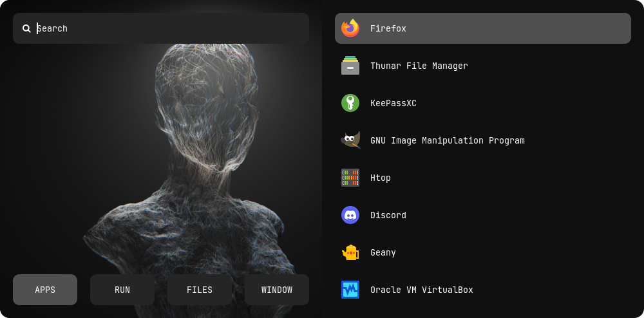
Task: Choose the "KeePassXC" text entry
Action: [393, 103]
